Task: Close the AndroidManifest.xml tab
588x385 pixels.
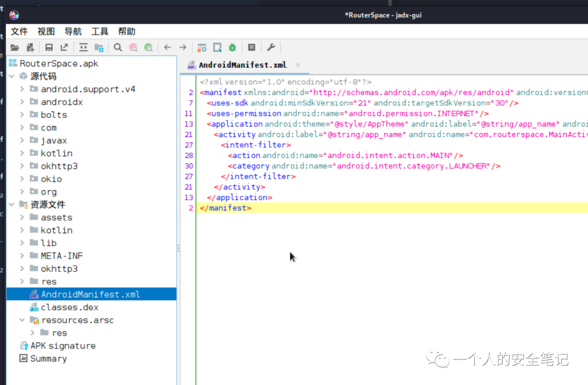Action: (x=297, y=65)
